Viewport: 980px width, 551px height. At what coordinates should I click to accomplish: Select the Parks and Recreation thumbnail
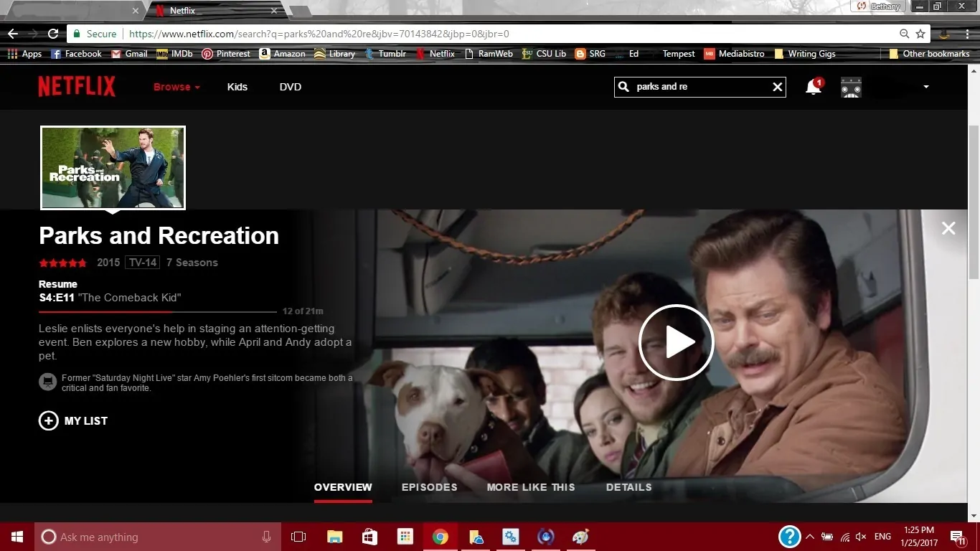[x=113, y=168]
